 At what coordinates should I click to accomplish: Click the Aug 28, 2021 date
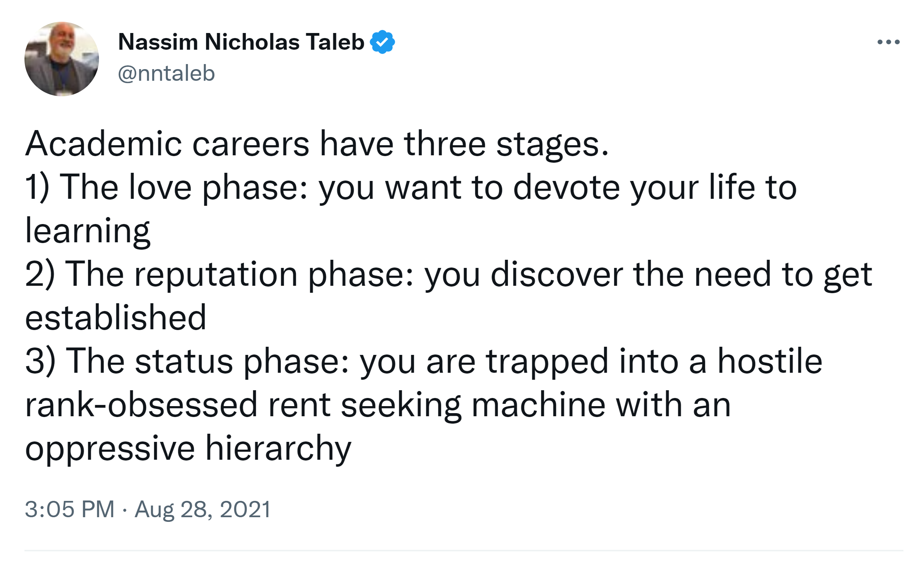coord(202,509)
